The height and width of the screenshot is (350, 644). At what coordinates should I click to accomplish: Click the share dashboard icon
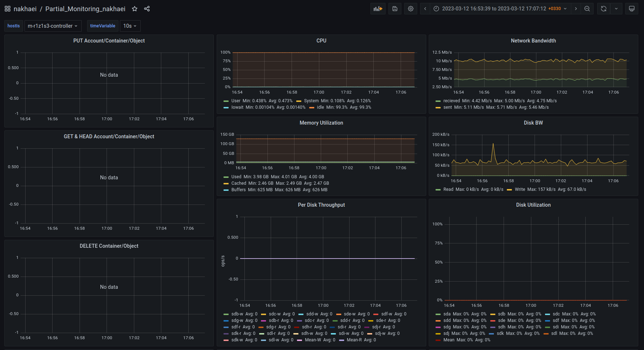click(147, 9)
